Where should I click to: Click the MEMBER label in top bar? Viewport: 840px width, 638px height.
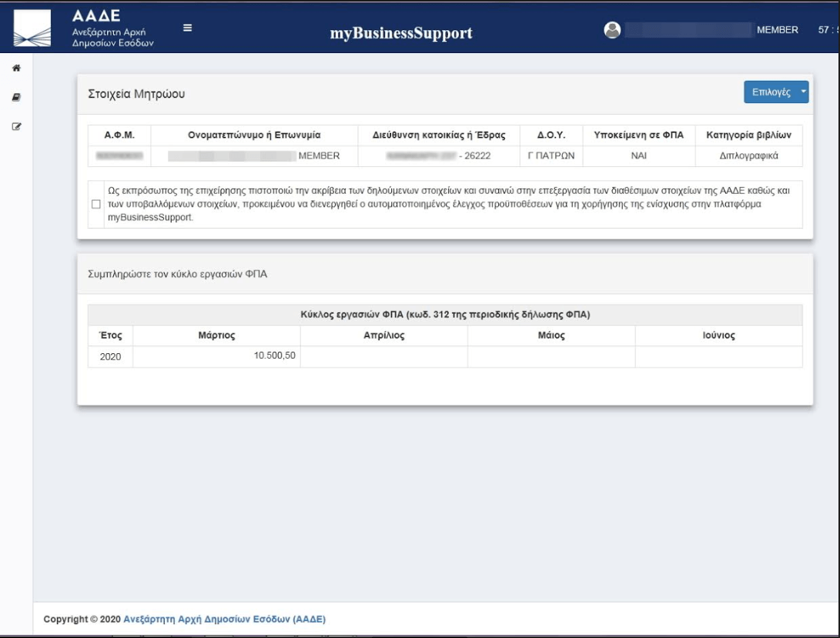tap(778, 30)
